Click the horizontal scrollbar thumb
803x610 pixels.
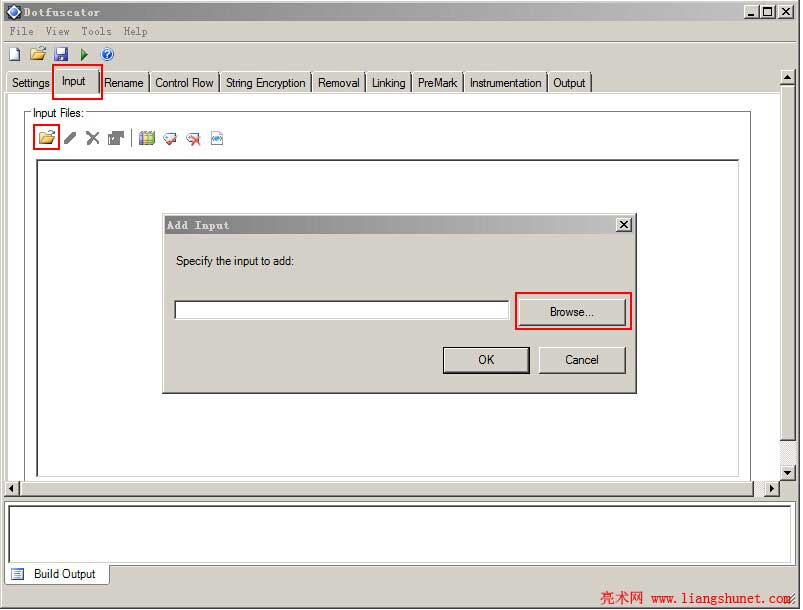click(387, 489)
